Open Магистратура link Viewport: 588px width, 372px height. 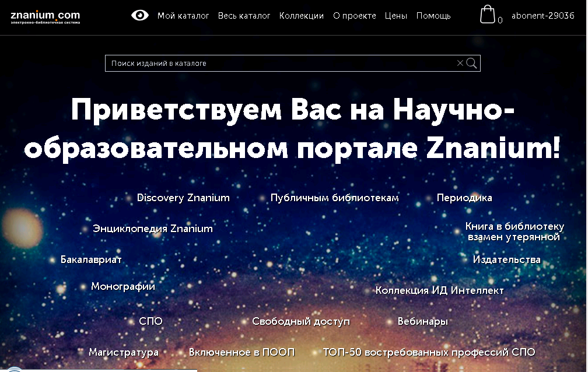(124, 353)
